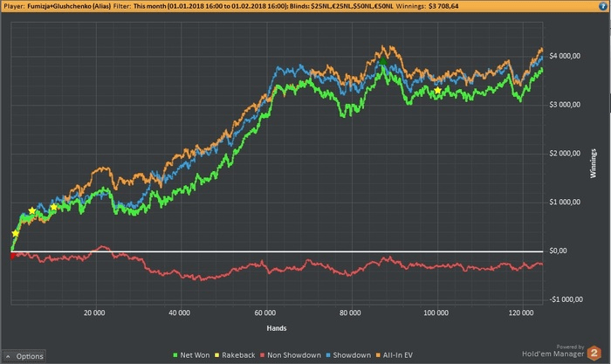Click the yellow star near 100 000 hands
Screen dimensions: 611x364
pyautogui.click(x=437, y=91)
